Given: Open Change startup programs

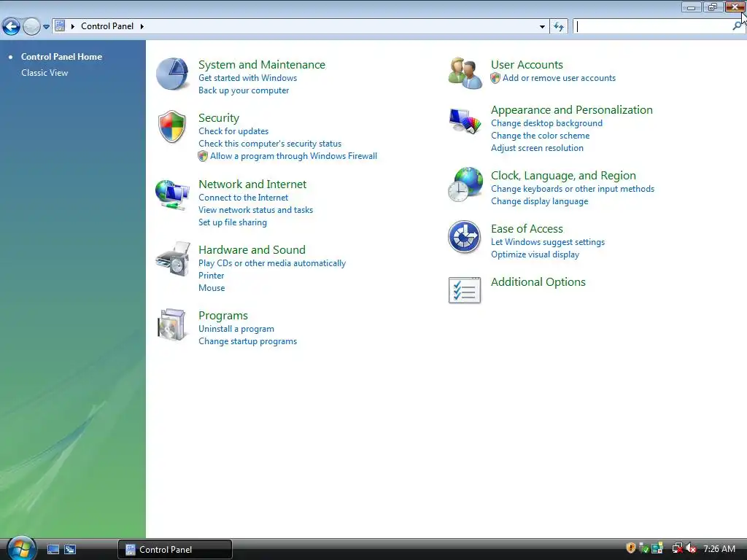Looking at the screenshot, I should click(248, 341).
